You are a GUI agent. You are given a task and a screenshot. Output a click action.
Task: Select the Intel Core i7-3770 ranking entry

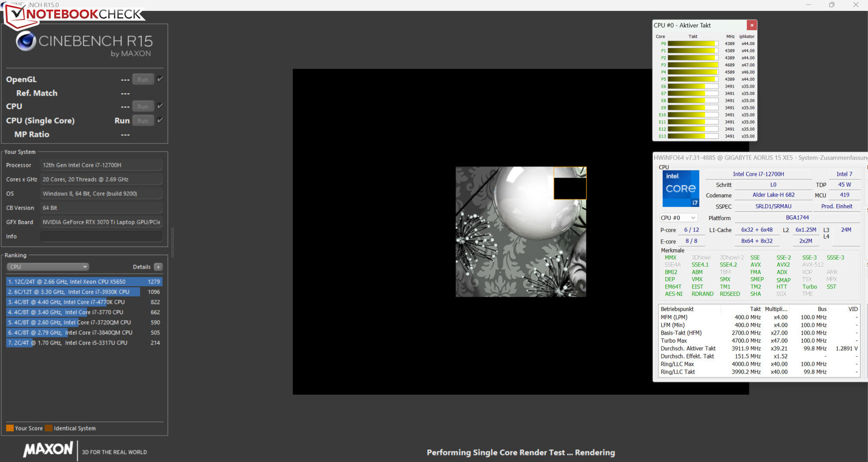[84, 312]
